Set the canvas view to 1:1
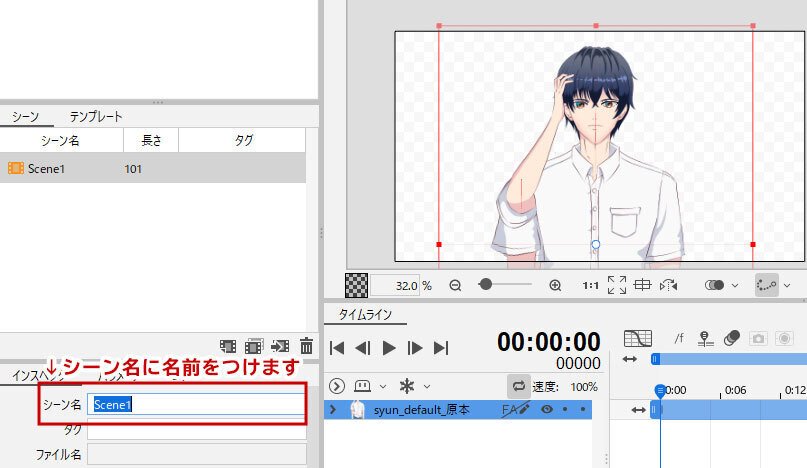 pyautogui.click(x=590, y=285)
